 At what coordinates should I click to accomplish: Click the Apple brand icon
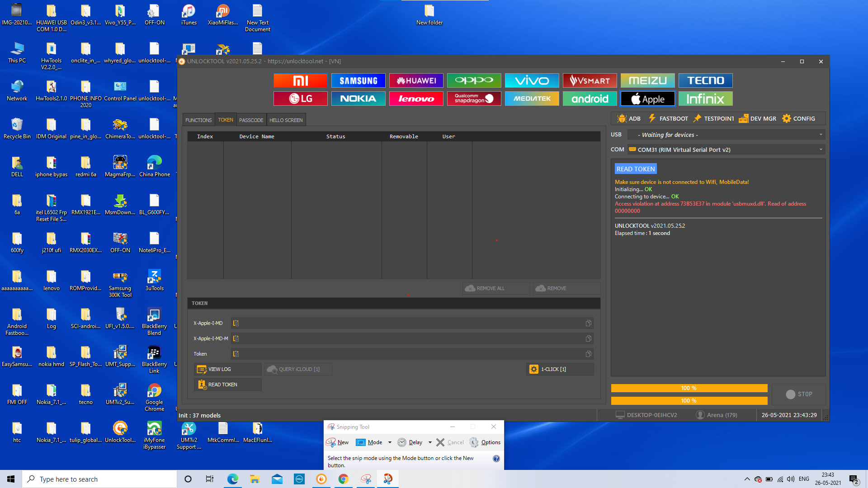coord(646,99)
